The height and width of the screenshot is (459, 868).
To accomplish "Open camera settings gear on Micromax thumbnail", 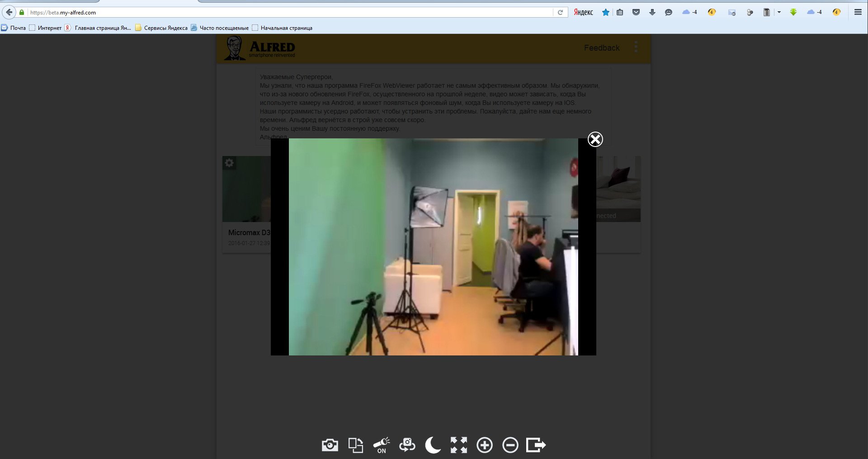I will click(230, 163).
